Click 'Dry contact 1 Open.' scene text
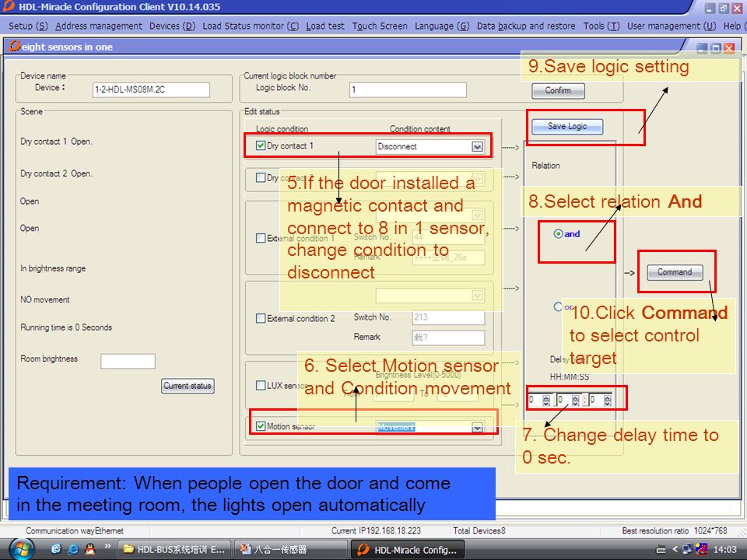Viewport: 747px width, 560px height. [x=56, y=142]
